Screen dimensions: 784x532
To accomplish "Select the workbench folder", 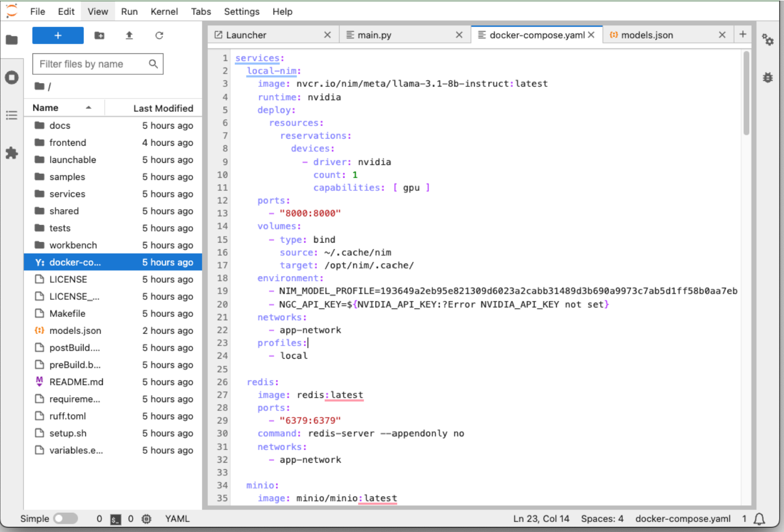I will [73, 245].
